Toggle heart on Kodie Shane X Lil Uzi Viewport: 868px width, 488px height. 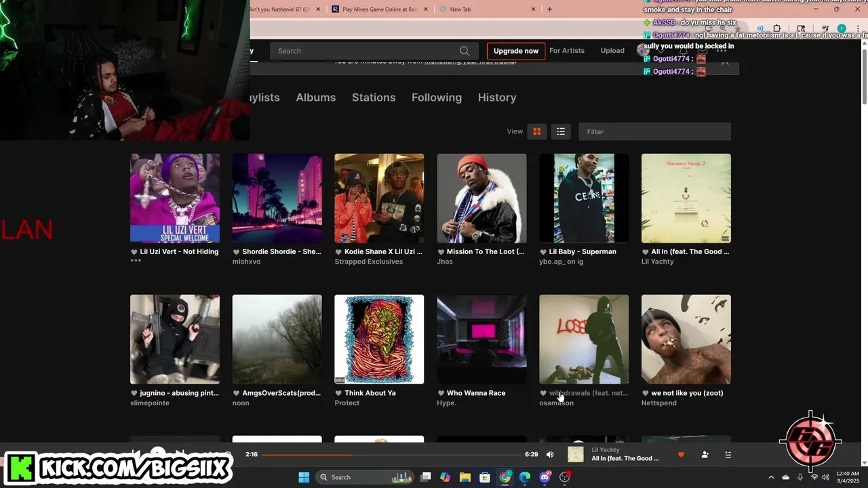338,251
